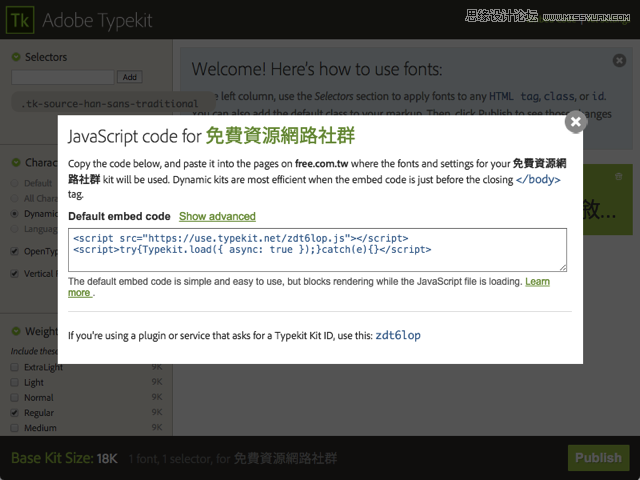Collapse the Character section green arrow

16,162
